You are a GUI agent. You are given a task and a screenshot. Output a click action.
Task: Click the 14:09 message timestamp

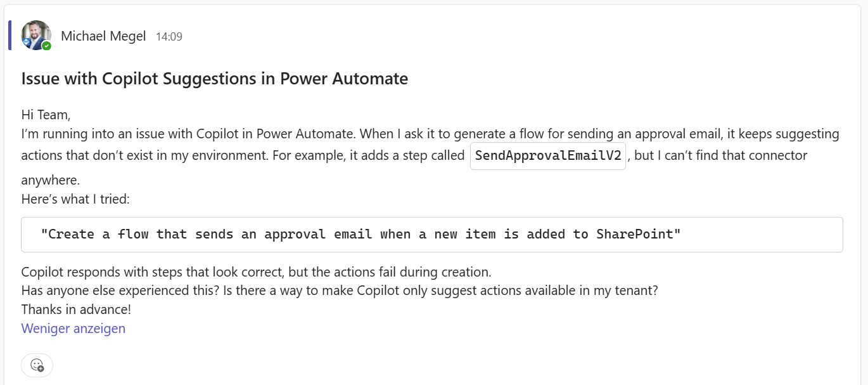click(169, 37)
